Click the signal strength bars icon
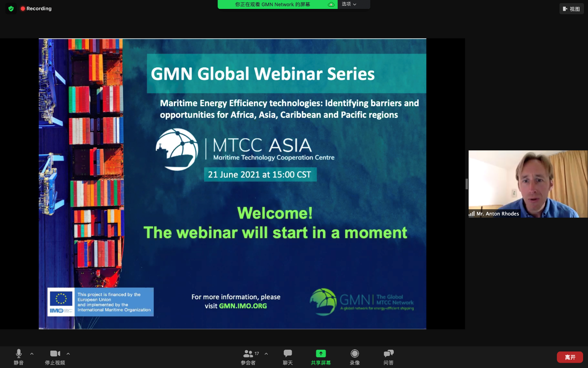 tap(472, 214)
